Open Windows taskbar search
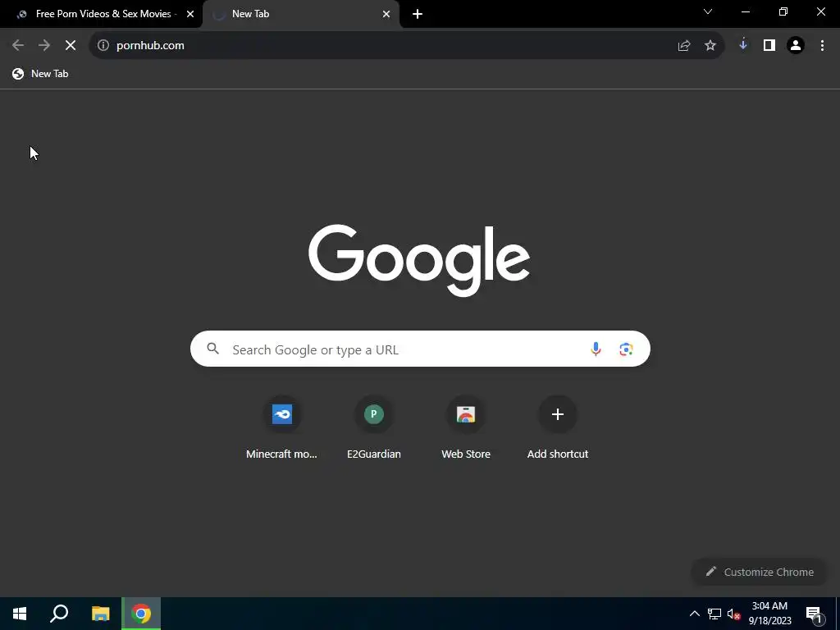The height and width of the screenshot is (630, 840). pyautogui.click(x=59, y=614)
